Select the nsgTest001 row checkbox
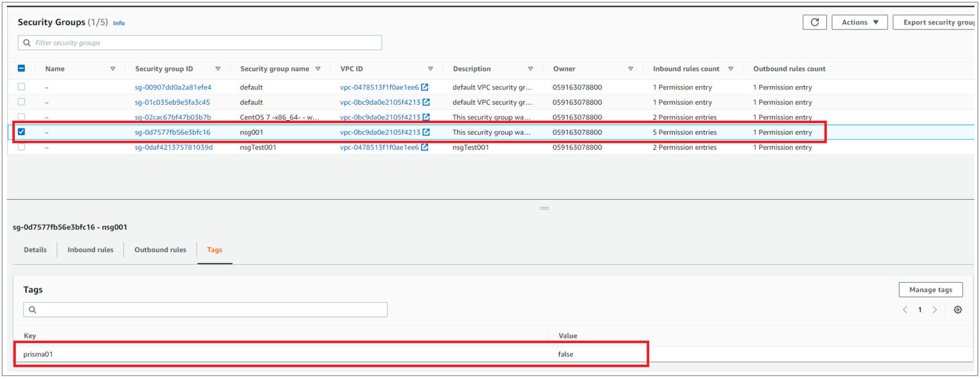The width and height of the screenshot is (980, 379). click(x=22, y=147)
